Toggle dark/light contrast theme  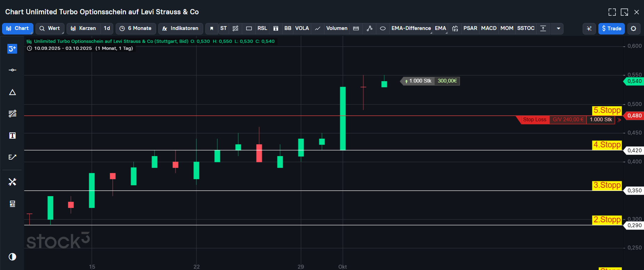13,257
